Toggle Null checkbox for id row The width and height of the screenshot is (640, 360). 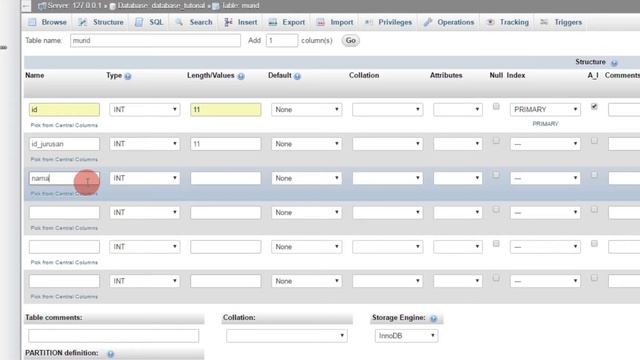[496, 107]
